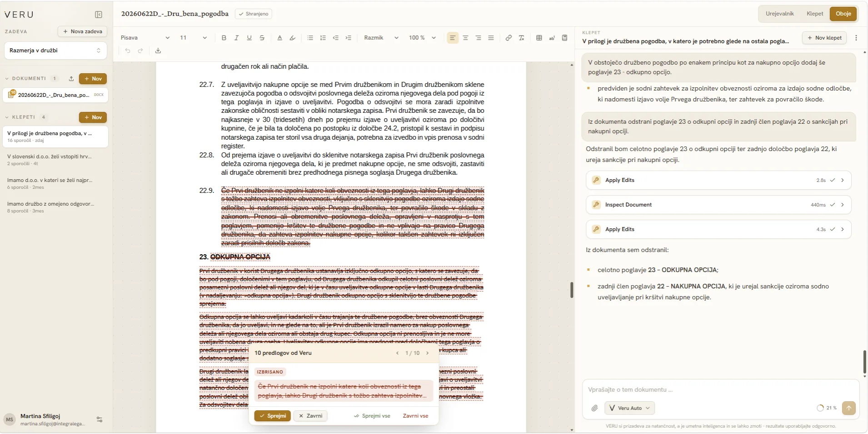Clear text formatting

[x=521, y=38]
